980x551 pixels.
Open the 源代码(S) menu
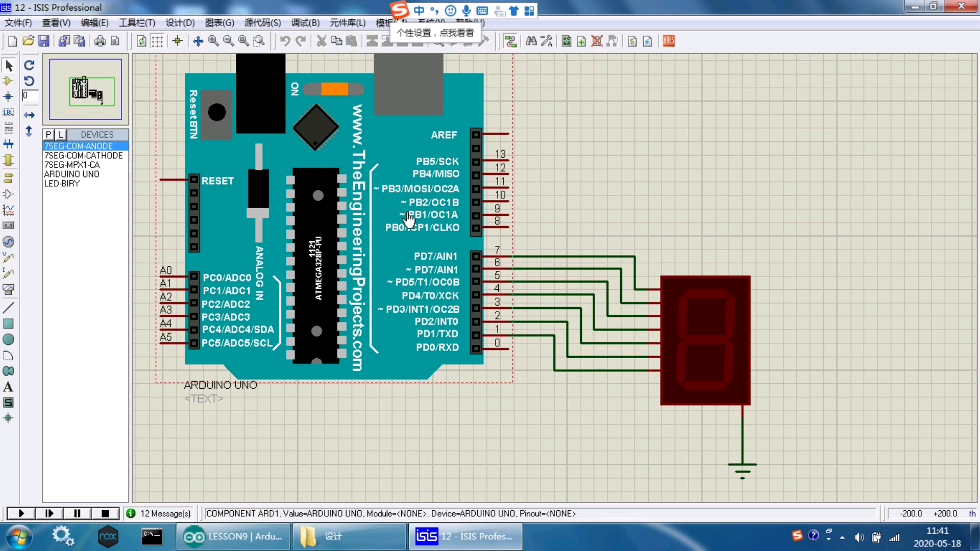(263, 23)
